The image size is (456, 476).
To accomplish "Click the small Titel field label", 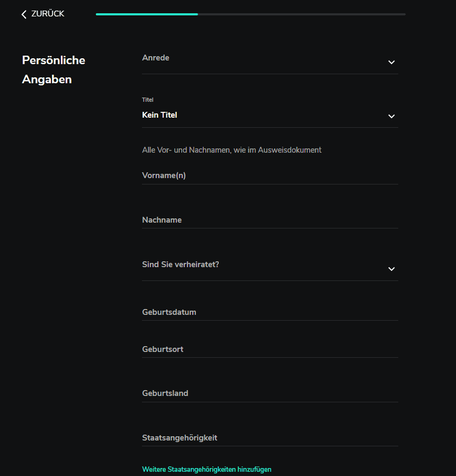I will [x=148, y=100].
